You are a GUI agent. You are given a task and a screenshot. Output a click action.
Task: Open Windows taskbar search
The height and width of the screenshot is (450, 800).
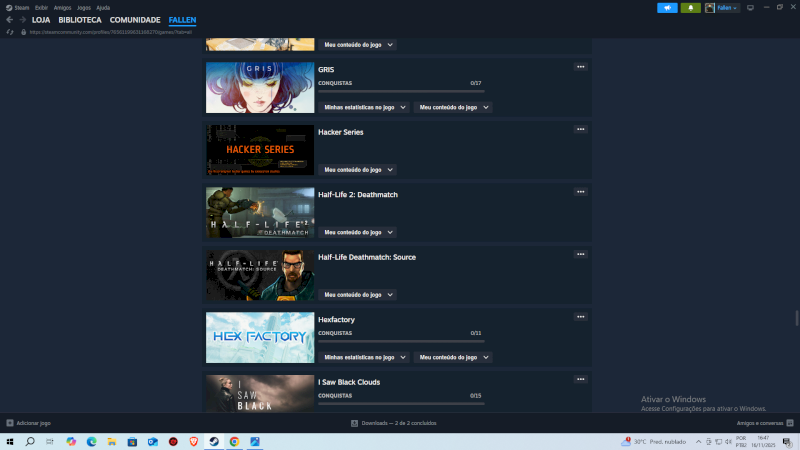[30, 441]
